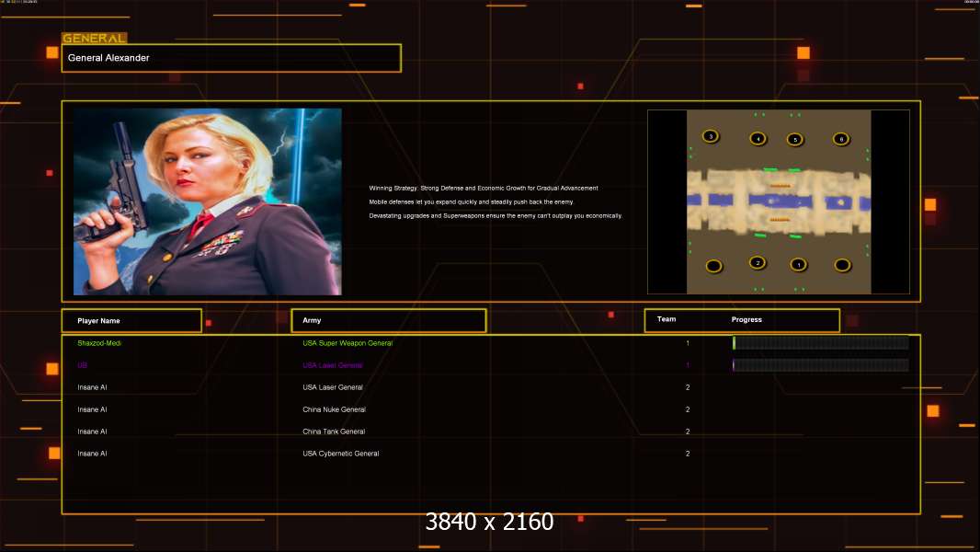Screen dimensions: 980x552
Task: Click start position marker 4 on minimap
Action: tap(758, 139)
